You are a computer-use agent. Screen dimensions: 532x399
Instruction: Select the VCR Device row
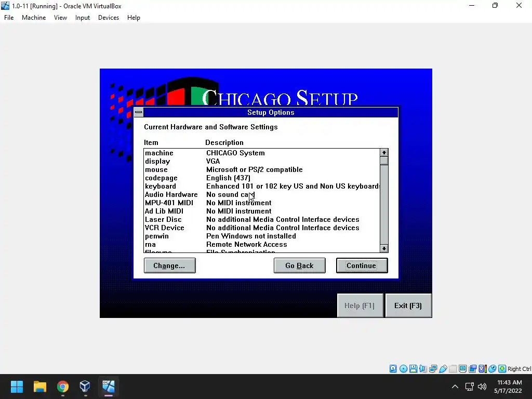pyautogui.click(x=262, y=228)
